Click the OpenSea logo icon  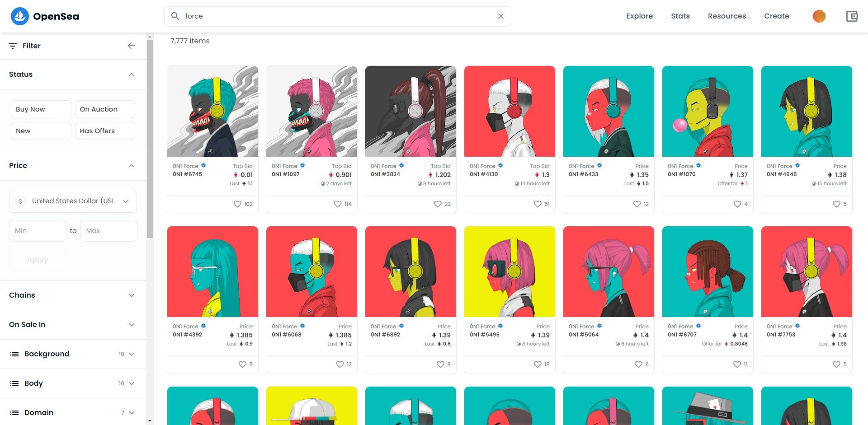pyautogui.click(x=19, y=16)
